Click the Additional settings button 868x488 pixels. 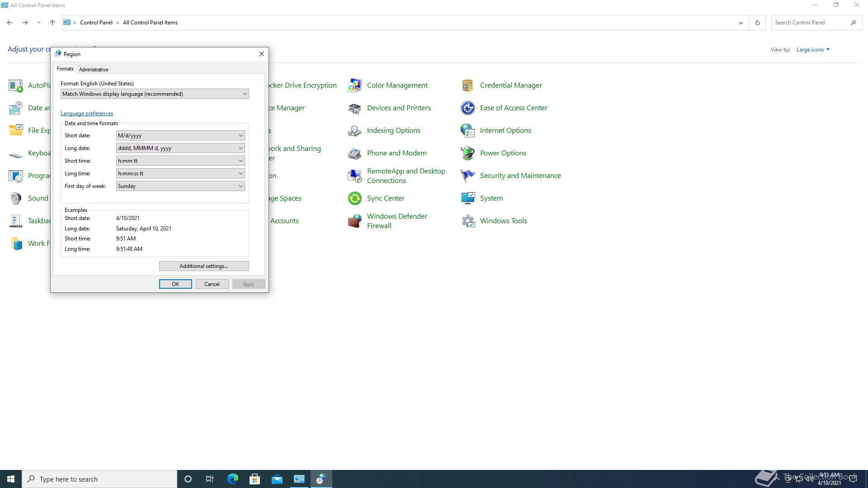coord(204,266)
